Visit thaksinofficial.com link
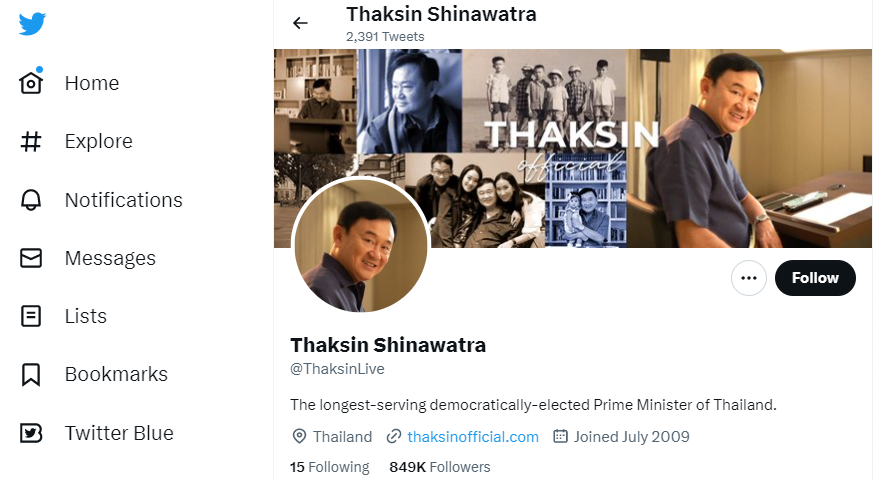This screenshot has width=889, height=480. pos(473,437)
